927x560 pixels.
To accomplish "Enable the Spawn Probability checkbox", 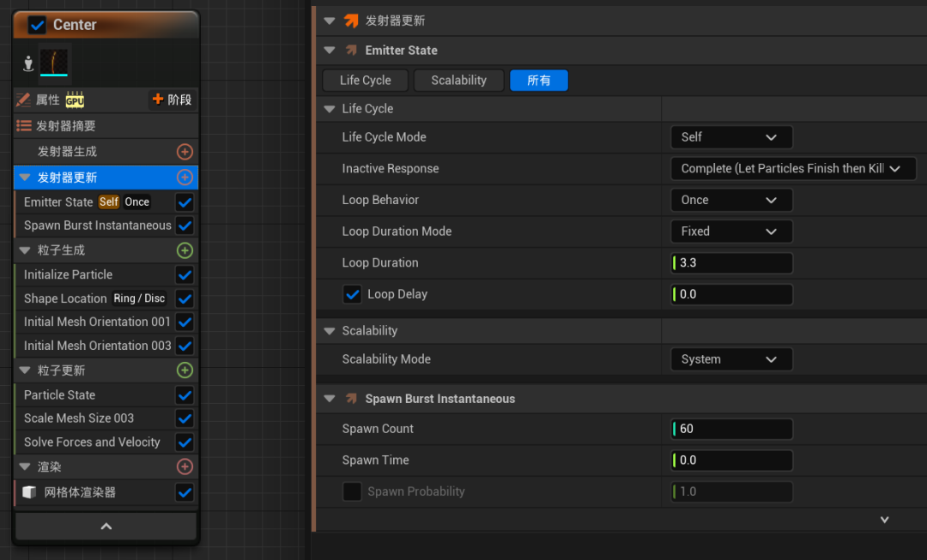I will [353, 491].
